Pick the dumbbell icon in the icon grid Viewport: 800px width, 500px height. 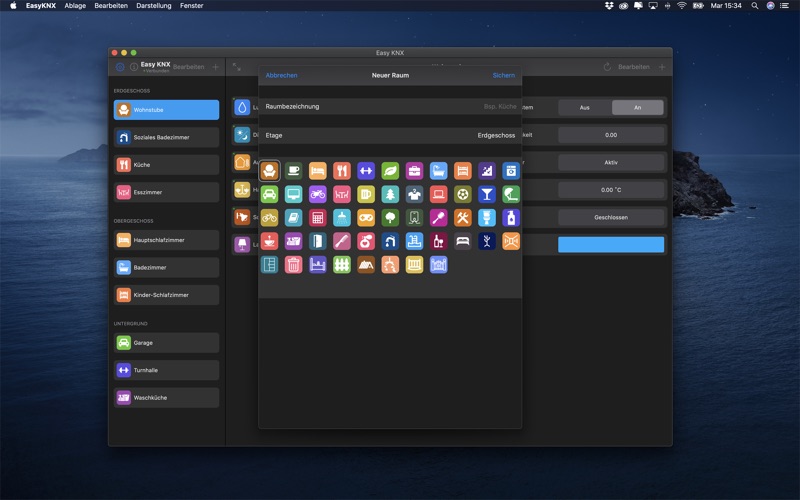(366, 171)
